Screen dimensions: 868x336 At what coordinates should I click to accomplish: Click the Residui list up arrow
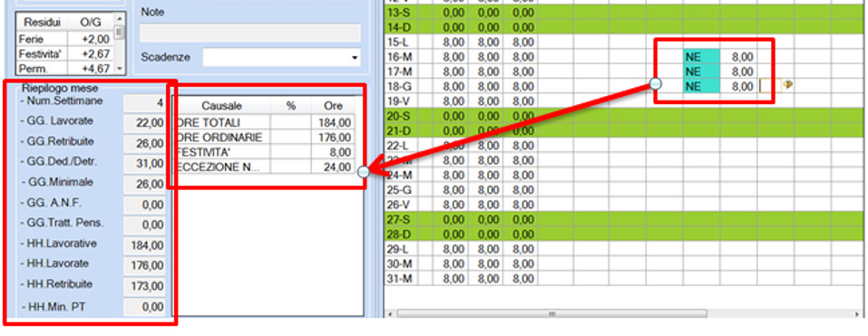[120, 19]
